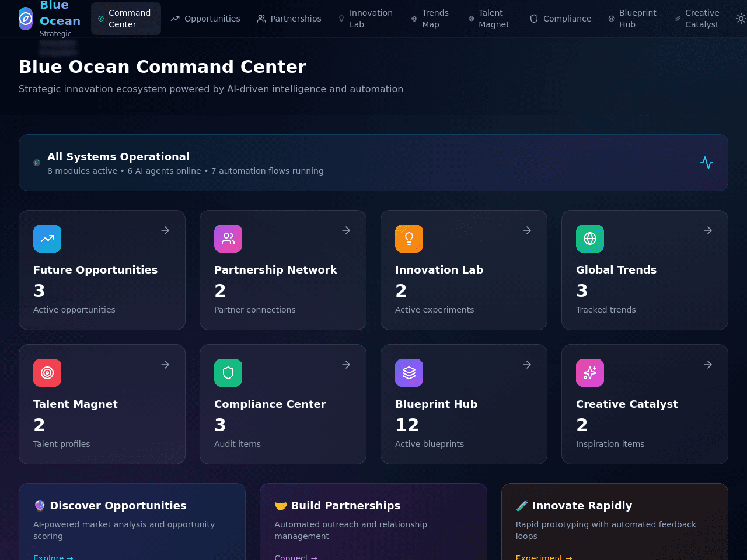Click the Explore link under Discover Opportunities
This screenshot has width=747, height=560.
pyautogui.click(x=53, y=556)
